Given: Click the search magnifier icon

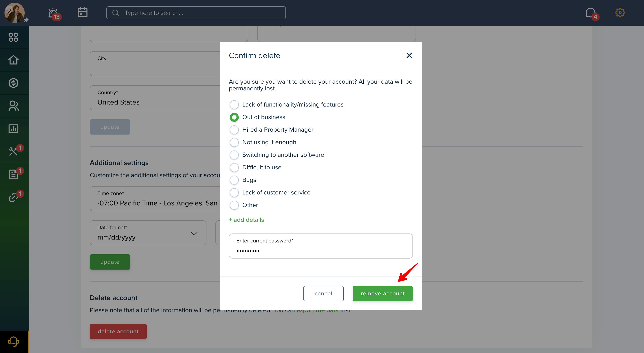Looking at the screenshot, I should (x=116, y=13).
